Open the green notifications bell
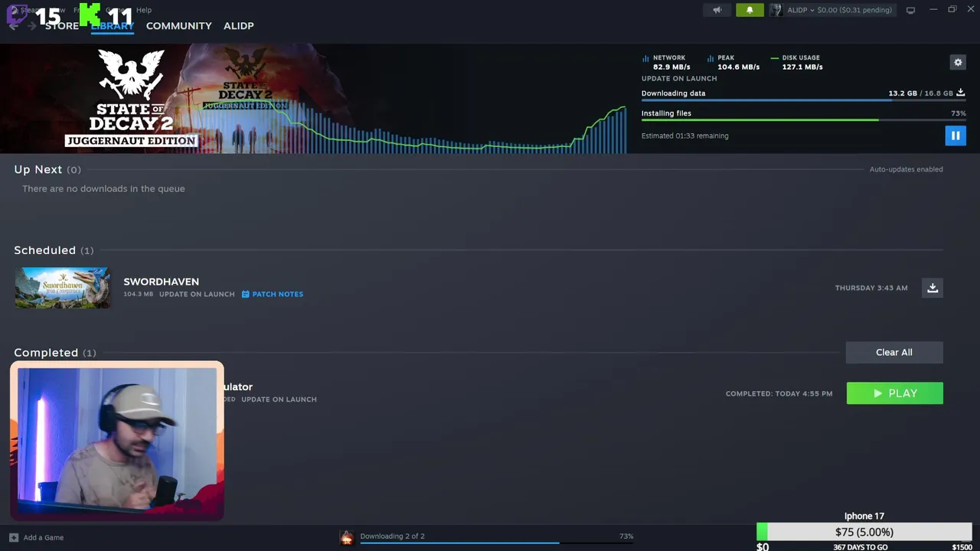 click(750, 10)
